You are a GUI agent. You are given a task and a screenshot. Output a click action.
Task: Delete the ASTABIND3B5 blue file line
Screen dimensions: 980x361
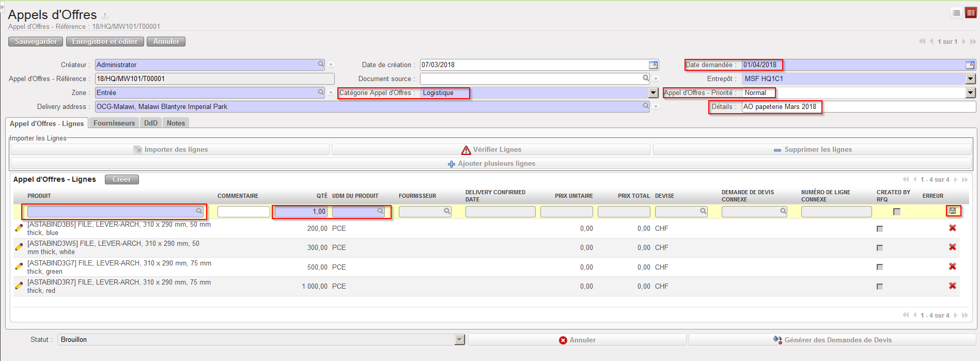click(952, 228)
